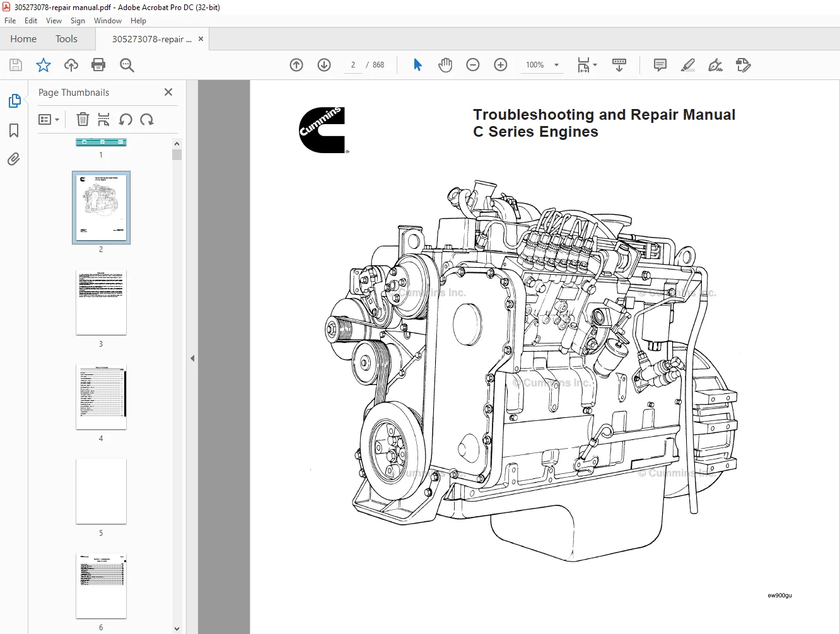Open the Window menu

pyautogui.click(x=108, y=21)
